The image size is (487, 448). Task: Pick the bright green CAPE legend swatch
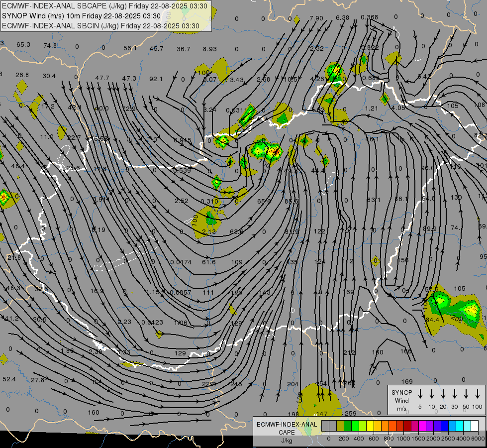click(355, 426)
